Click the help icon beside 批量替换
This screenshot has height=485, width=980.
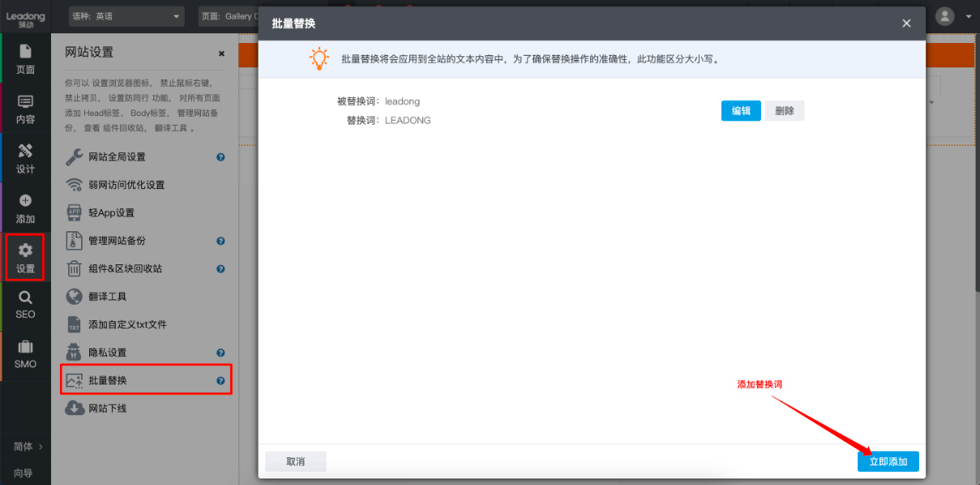pos(220,380)
